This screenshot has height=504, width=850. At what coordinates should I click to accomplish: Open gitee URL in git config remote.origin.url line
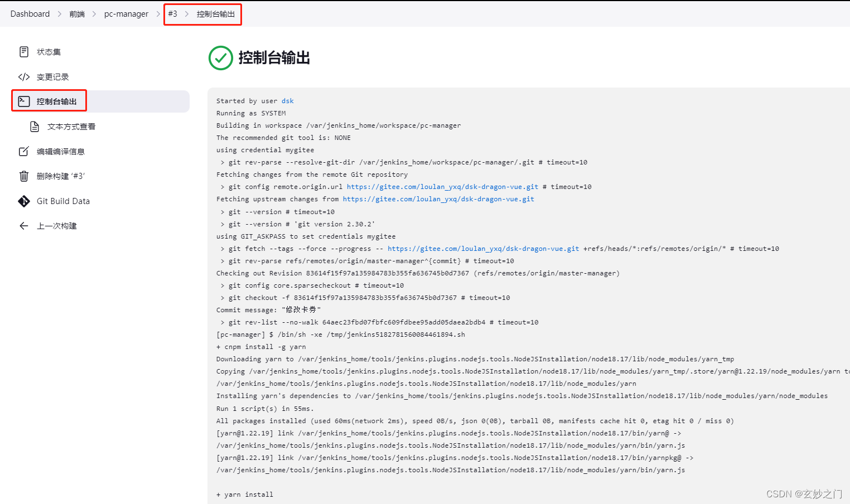click(443, 187)
